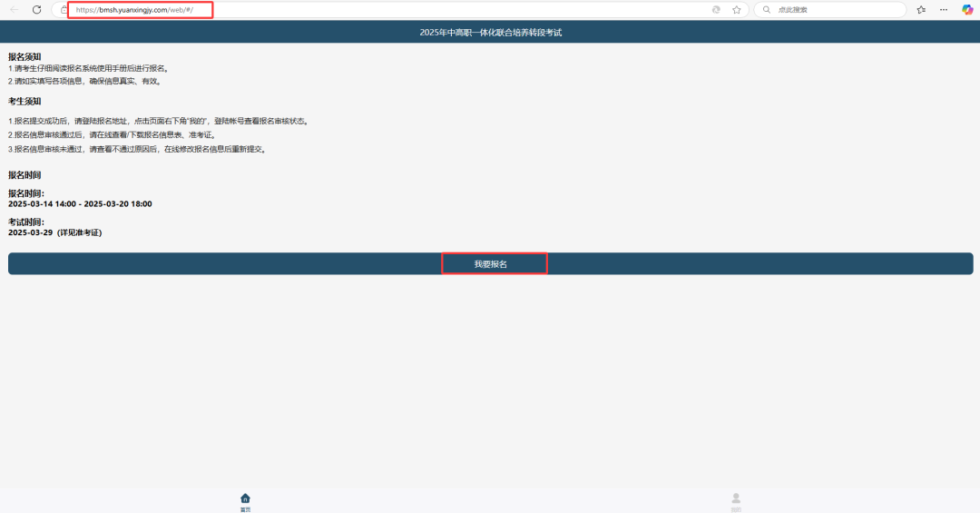This screenshot has height=513, width=980.
Task: Open site info via the lock icon
Action: pos(64,10)
